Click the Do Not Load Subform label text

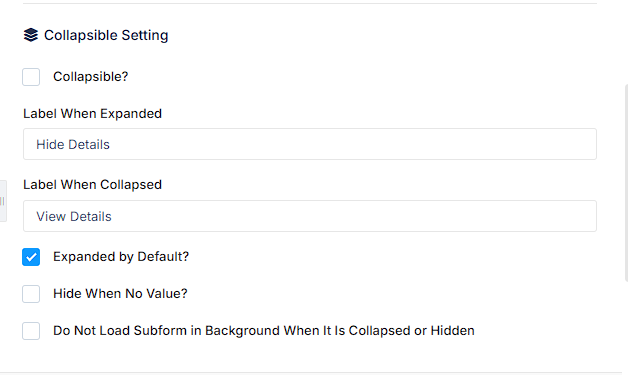pos(264,331)
